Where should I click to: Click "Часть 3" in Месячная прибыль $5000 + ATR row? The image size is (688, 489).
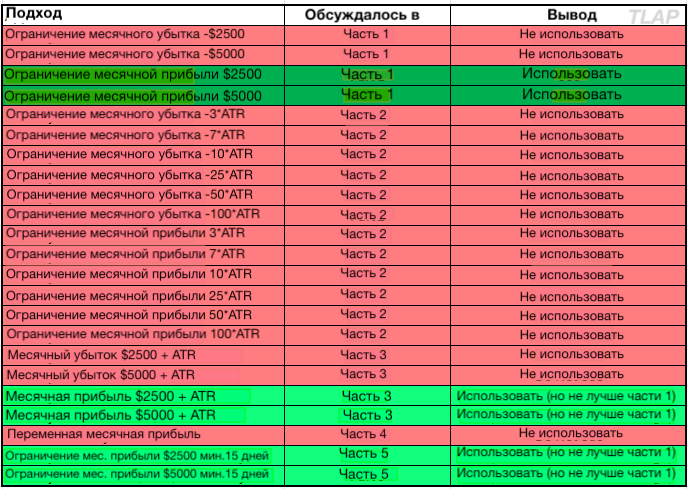(367, 415)
